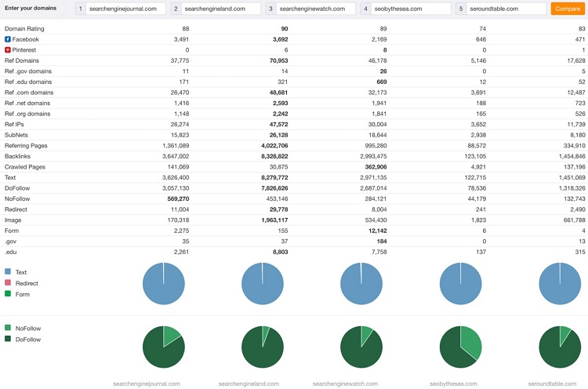588x389 pixels.
Task: Click bold Domain Rating value 90
Action: click(x=285, y=28)
